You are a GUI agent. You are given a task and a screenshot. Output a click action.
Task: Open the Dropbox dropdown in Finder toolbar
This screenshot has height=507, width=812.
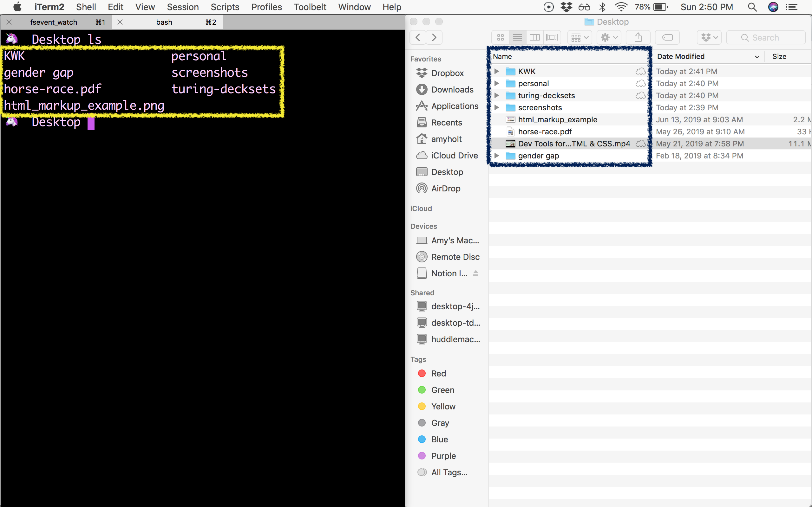[709, 37]
